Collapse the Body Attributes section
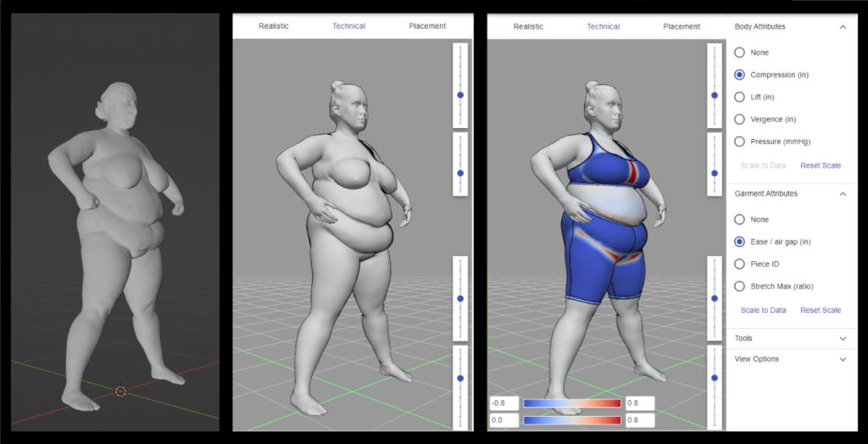This screenshot has height=444, width=868. [x=843, y=26]
